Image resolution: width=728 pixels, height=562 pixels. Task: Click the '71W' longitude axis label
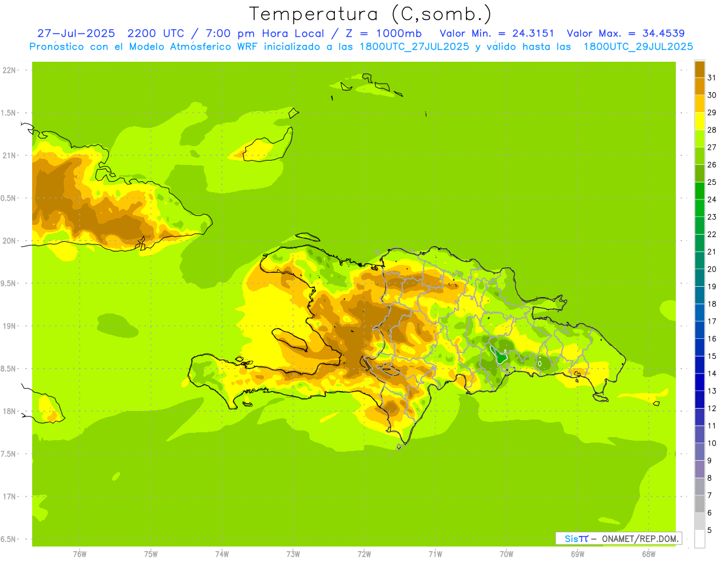[x=435, y=554]
